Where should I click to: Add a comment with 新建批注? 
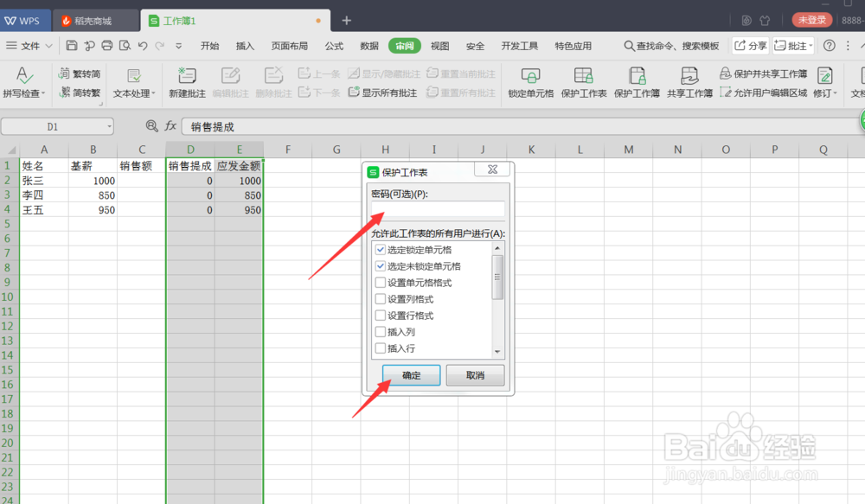coord(187,83)
